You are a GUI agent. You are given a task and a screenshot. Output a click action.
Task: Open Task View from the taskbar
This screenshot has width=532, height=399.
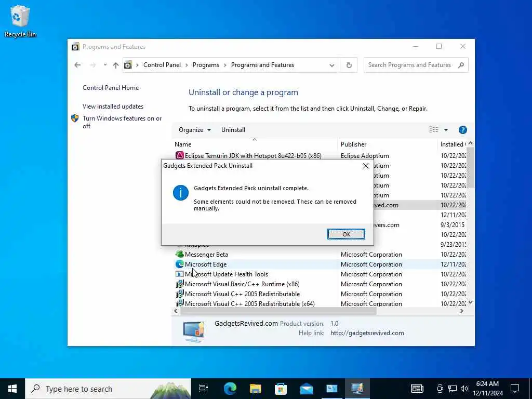(204, 389)
